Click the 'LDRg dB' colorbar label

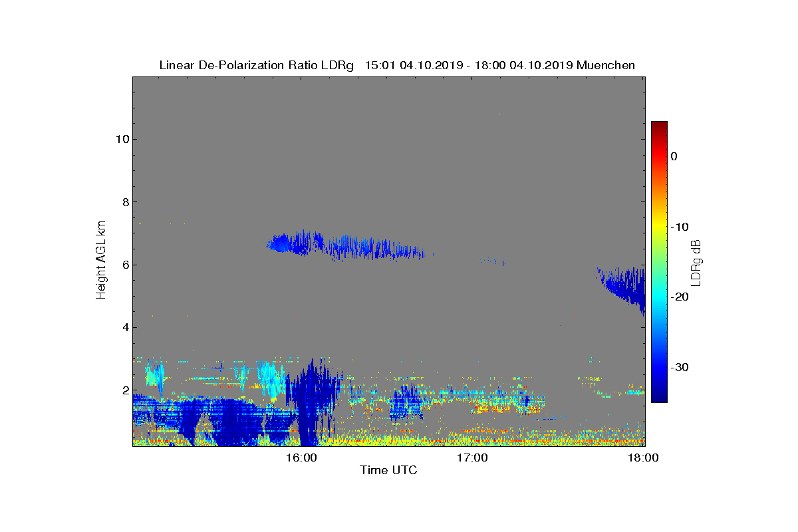click(697, 262)
